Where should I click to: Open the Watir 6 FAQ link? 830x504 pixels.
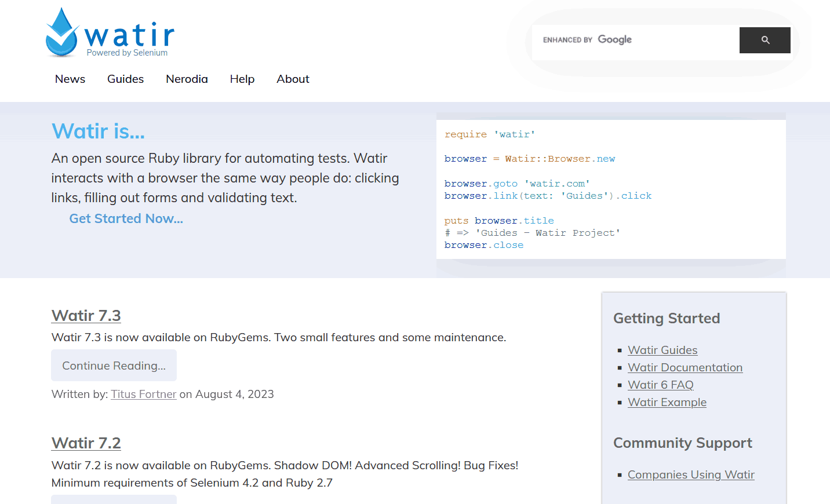click(x=660, y=385)
